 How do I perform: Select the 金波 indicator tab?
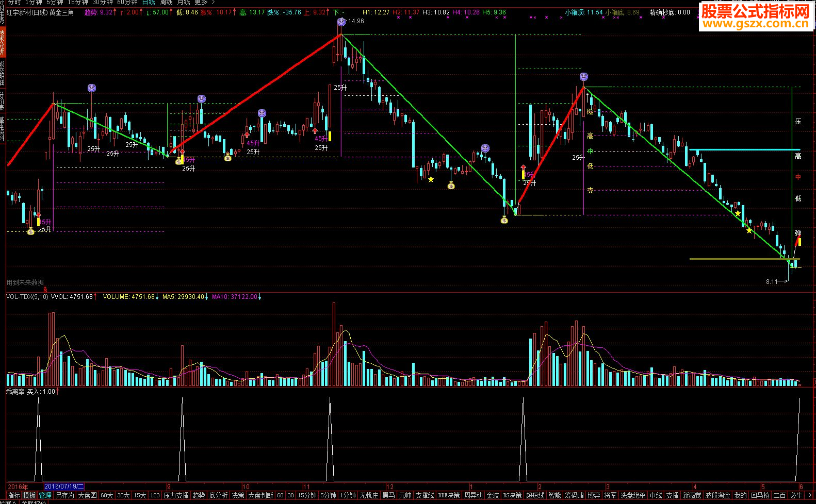click(493, 495)
